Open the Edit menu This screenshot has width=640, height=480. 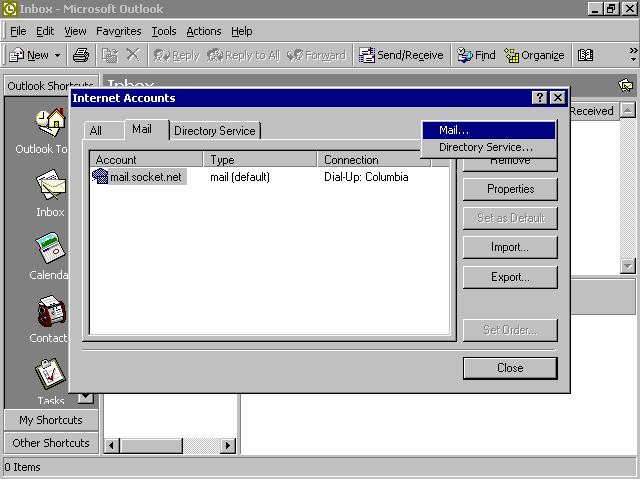pos(45,31)
